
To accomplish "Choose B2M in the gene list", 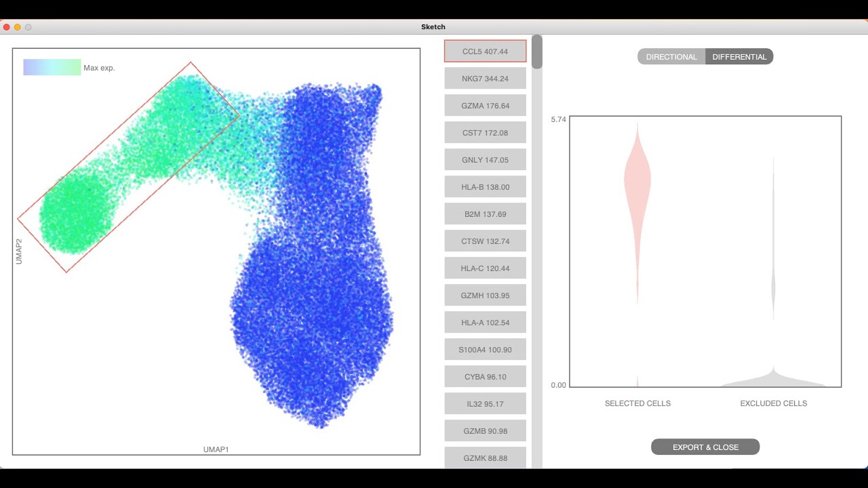I will pos(485,214).
